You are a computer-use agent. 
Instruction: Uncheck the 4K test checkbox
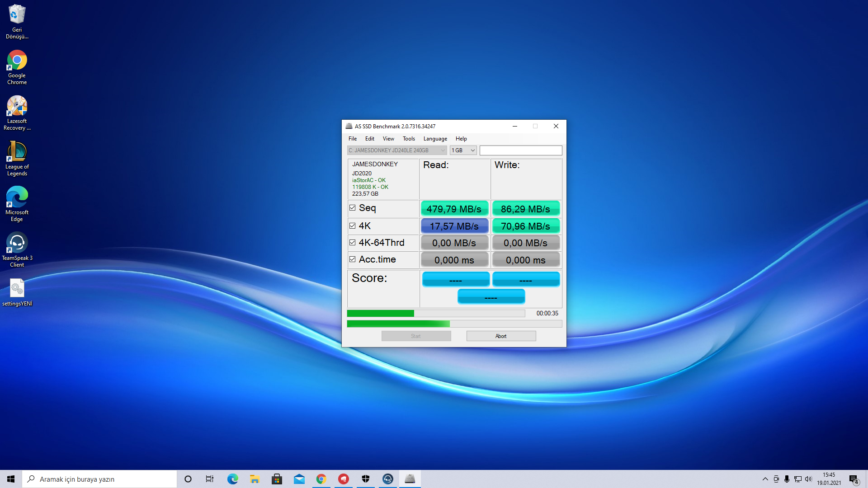[x=352, y=225]
